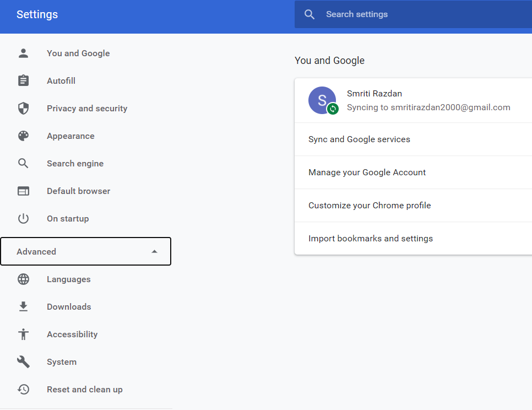Click the Accessibility figure icon
Image resolution: width=532 pixels, height=410 pixels.
coord(24,335)
